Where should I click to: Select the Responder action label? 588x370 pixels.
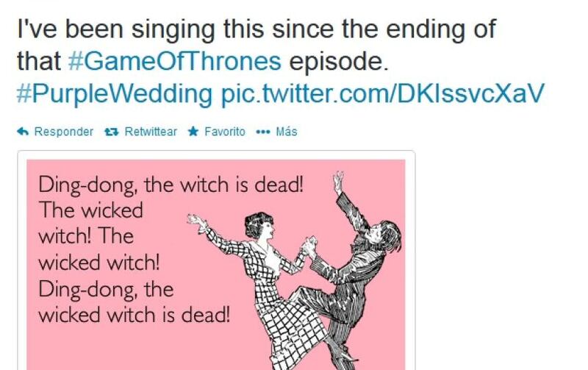64,132
